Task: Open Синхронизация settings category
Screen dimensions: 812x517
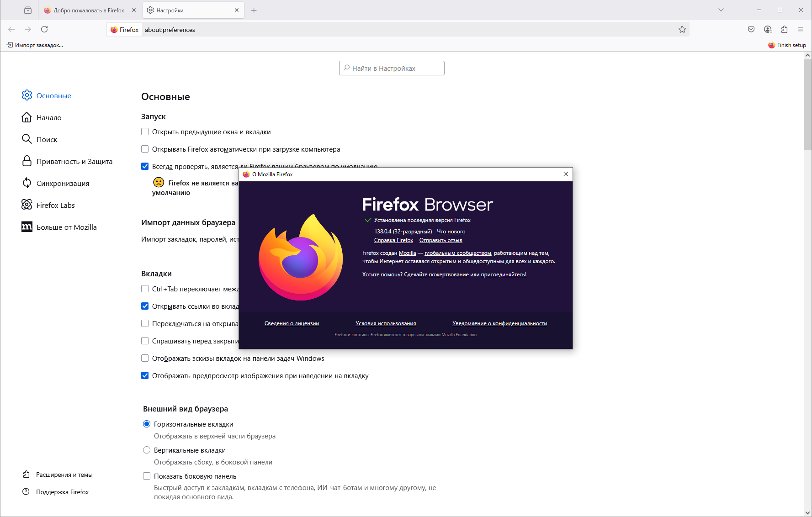Action: click(x=56, y=183)
